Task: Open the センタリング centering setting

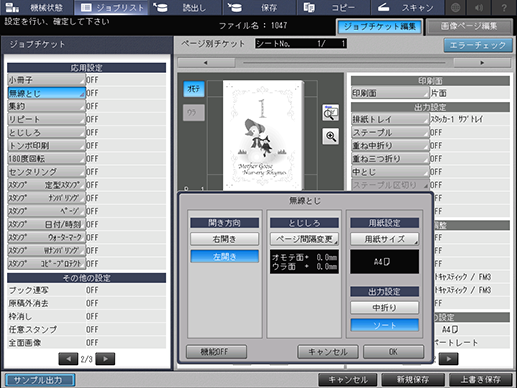Action: [46, 172]
